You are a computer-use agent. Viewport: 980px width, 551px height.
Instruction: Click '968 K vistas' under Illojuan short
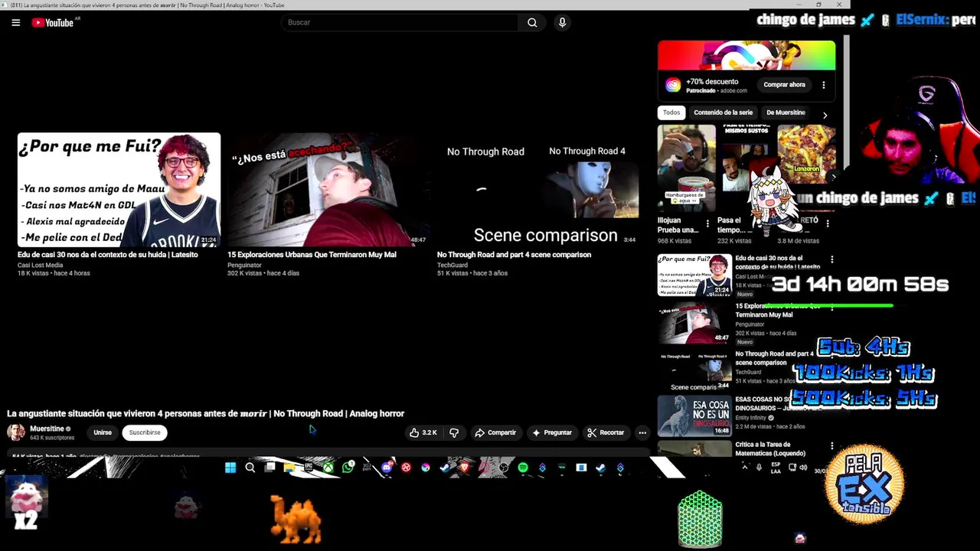(x=674, y=240)
